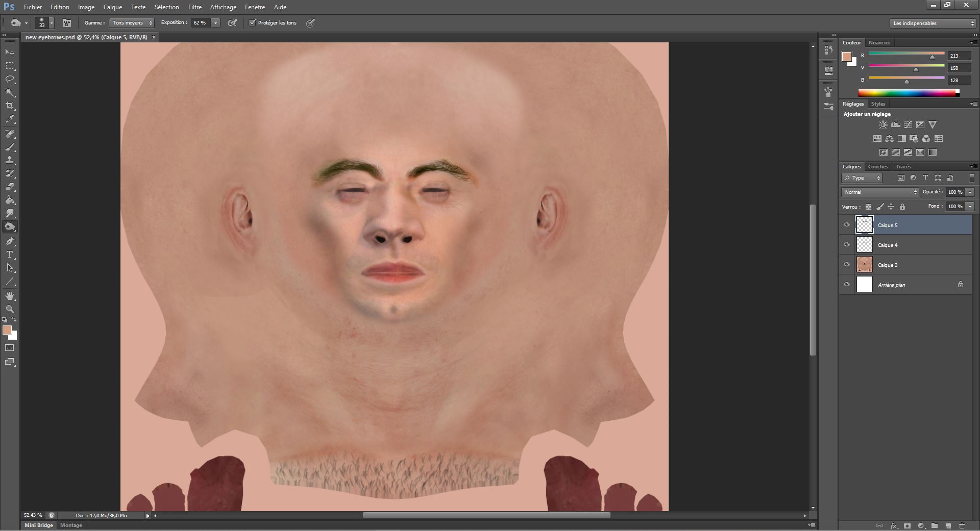Hide the Calque 3 layer
Screen dimensions: 980x531
[847, 265]
